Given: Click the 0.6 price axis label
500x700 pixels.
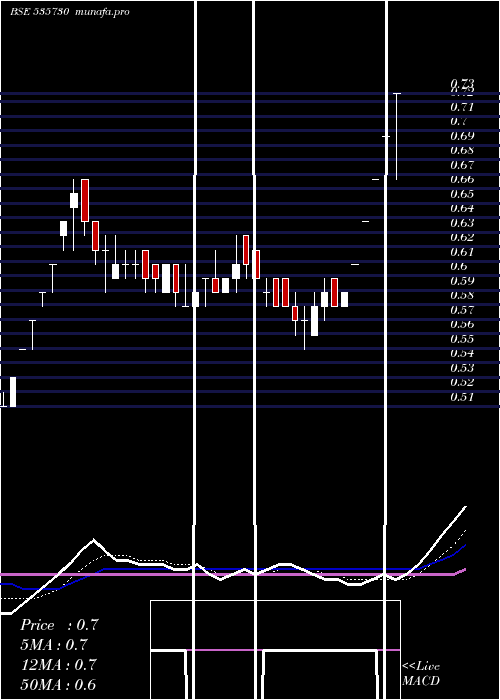Looking at the screenshot, I should pos(459,266).
